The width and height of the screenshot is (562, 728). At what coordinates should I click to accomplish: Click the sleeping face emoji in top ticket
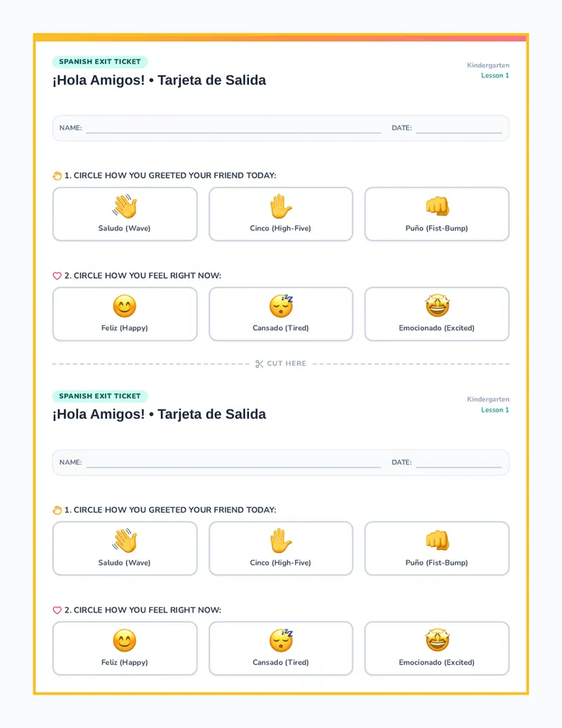point(281,305)
